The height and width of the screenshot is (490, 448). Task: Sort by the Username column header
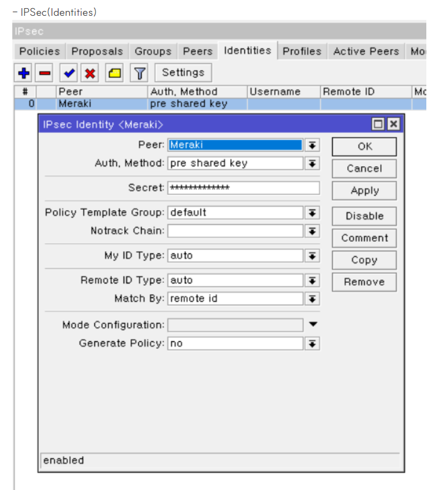(x=284, y=91)
